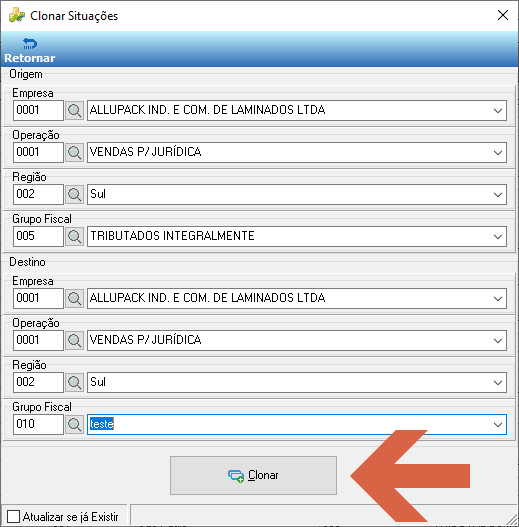This screenshot has height=527, width=519.
Task: Focus origin Empresa code field 0001
Action: click(x=38, y=110)
